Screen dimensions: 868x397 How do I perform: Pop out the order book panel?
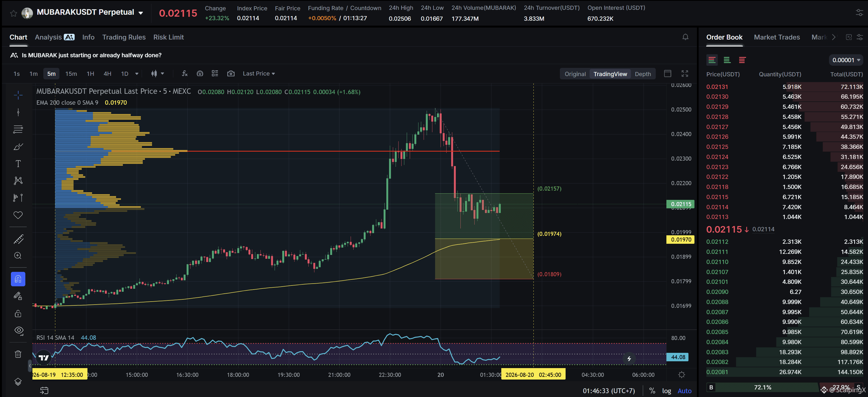tap(849, 37)
